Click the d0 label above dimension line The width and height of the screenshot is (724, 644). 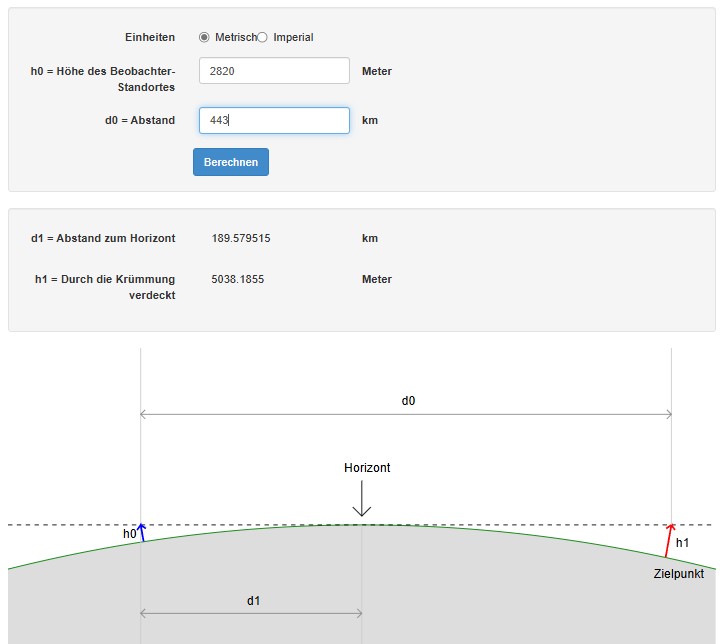pyautogui.click(x=408, y=400)
